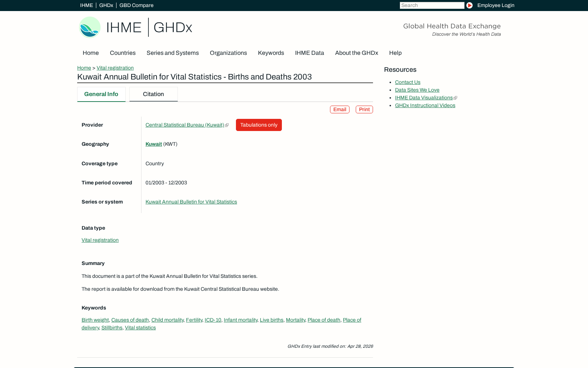The height and width of the screenshot is (368, 588).
Task: Click GHDx Entry last modified date text
Action: (330, 346)
